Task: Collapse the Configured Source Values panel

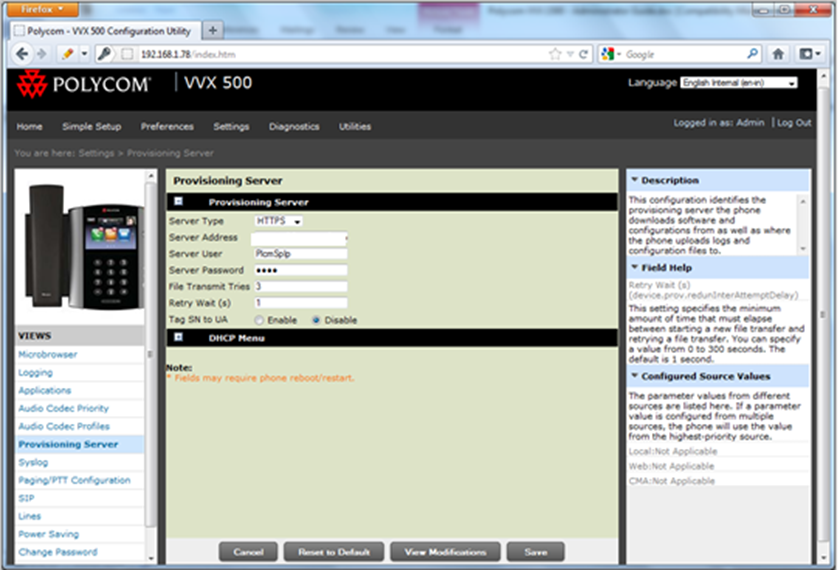Action: [635, 376]
